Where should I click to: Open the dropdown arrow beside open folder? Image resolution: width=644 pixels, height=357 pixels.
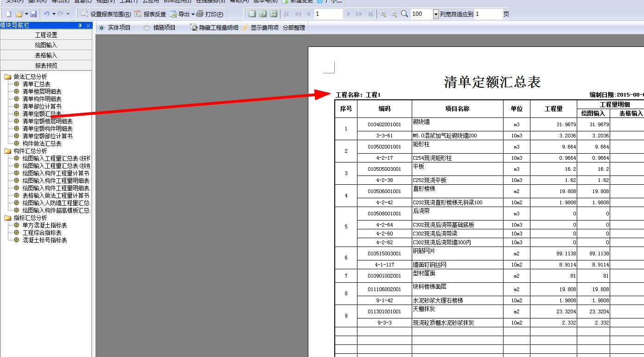[x=26, y=14]
